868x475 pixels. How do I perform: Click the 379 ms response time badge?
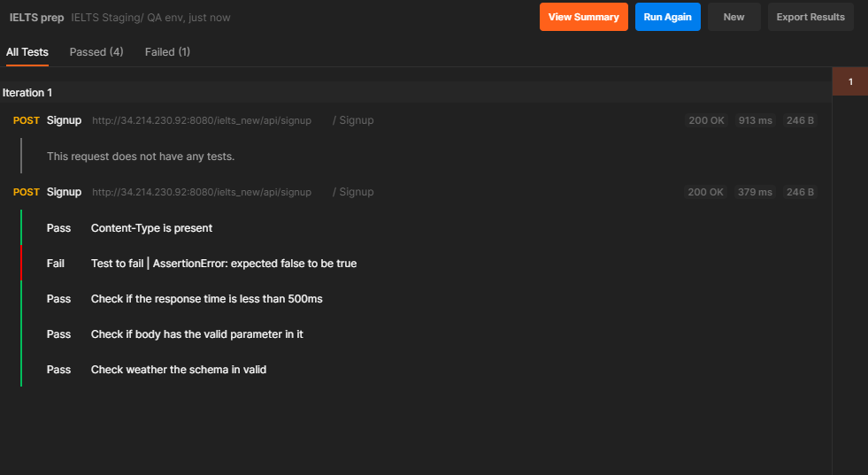point(755,192)
